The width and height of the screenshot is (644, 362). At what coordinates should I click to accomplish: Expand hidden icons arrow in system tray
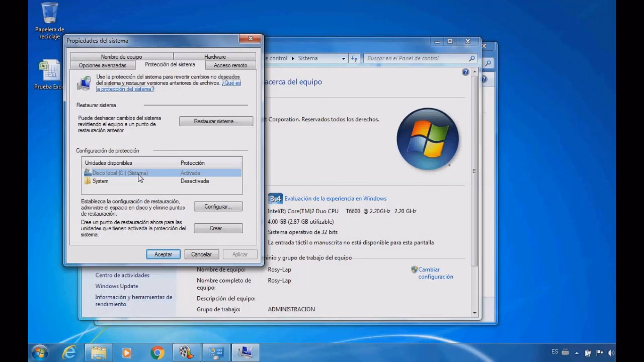tap(577, 353)
